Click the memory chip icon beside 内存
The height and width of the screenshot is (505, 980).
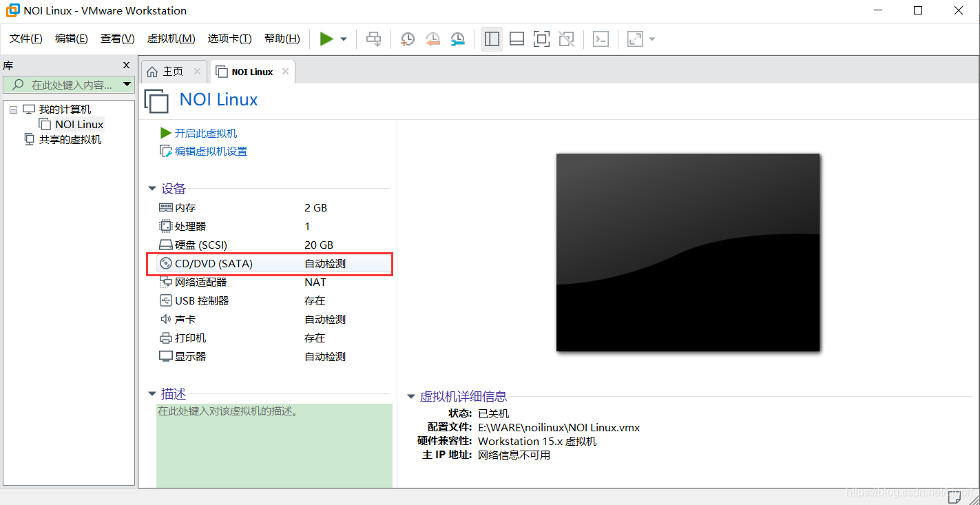(x=165, y=208)
